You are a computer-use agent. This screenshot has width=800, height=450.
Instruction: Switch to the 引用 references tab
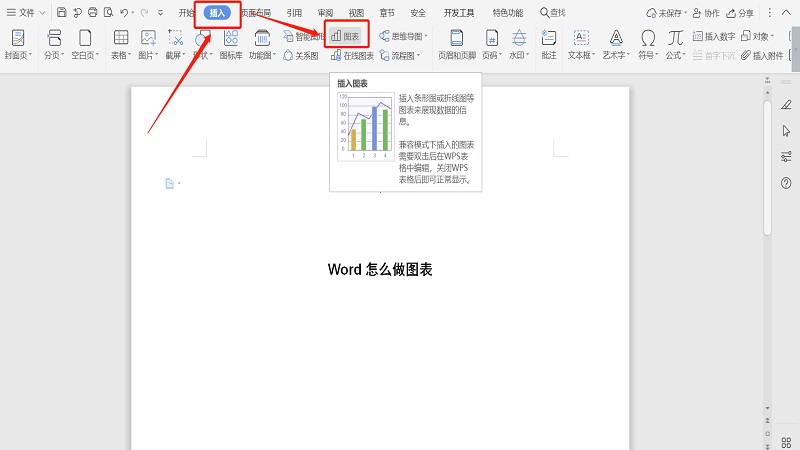pyautogui.click(x=294, y=13)
